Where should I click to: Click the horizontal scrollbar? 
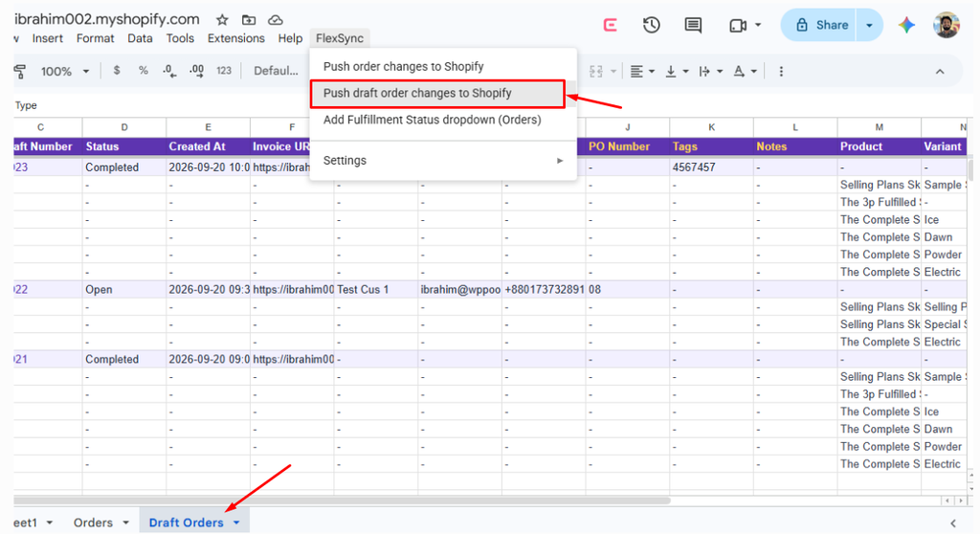click(342, 501)
